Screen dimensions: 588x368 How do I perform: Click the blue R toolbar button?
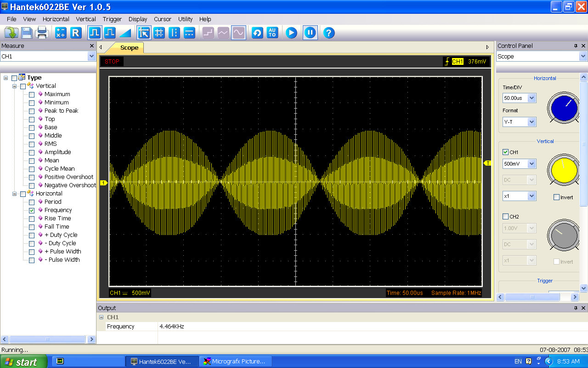pyautogui.click(x=76, y=33)
